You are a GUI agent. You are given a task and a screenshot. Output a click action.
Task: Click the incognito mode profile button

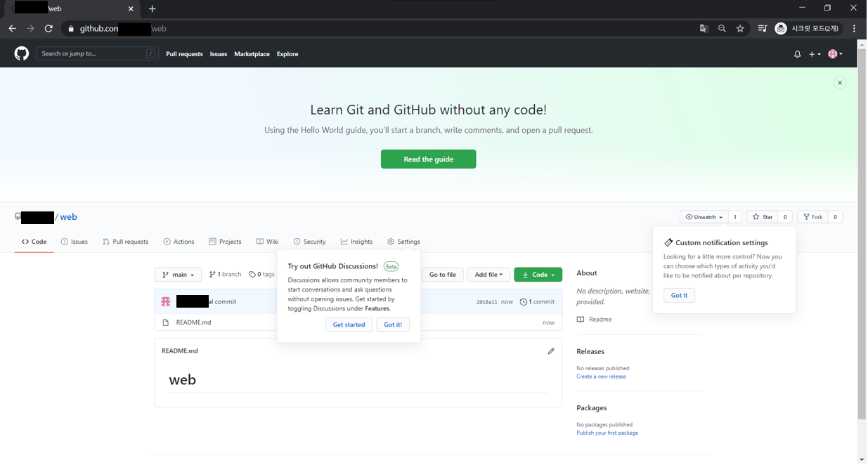807,29
